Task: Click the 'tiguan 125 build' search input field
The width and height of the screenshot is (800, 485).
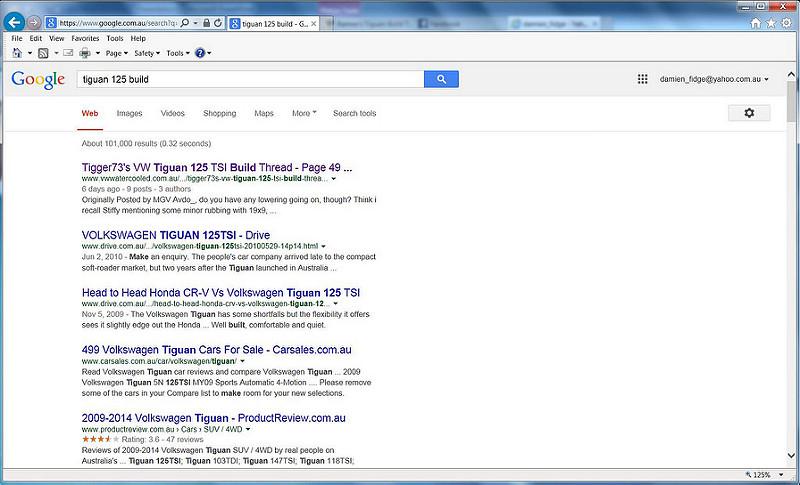Action: 251,79
